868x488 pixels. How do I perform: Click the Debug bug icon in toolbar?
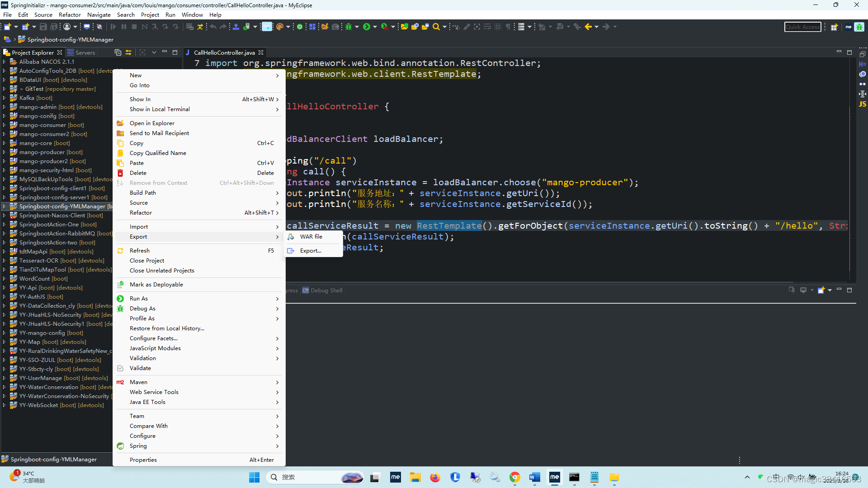pyautogui.click(x=349, y=27)
